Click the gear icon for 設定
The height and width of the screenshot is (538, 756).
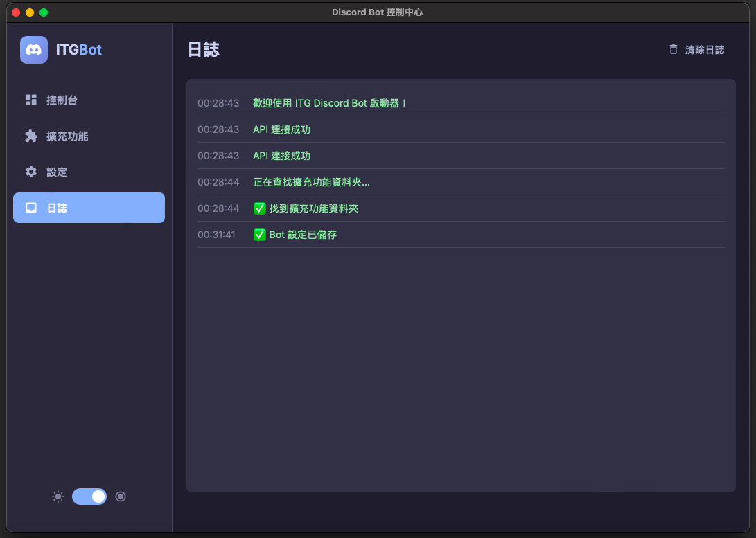[x=31, y=172]
